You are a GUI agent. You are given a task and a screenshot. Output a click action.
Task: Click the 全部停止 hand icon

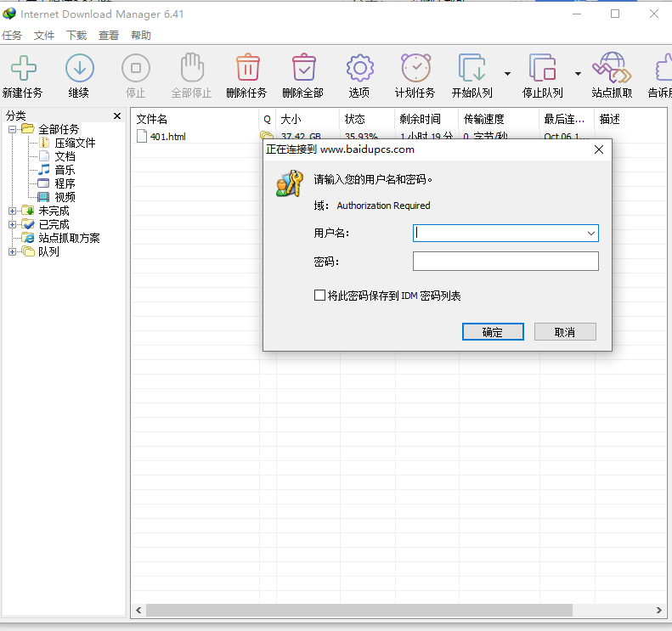tap(192, 67)
